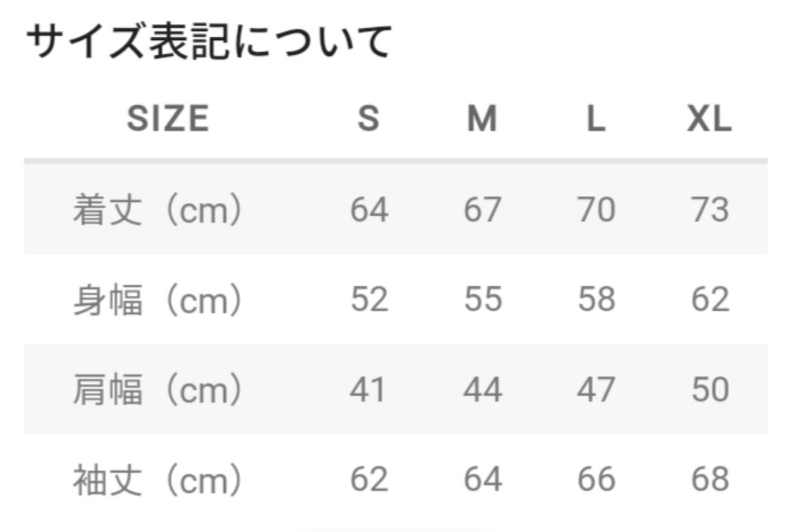
Task: Click the 袖丈 value 68 for XL
Action: (x=709, y=480)
